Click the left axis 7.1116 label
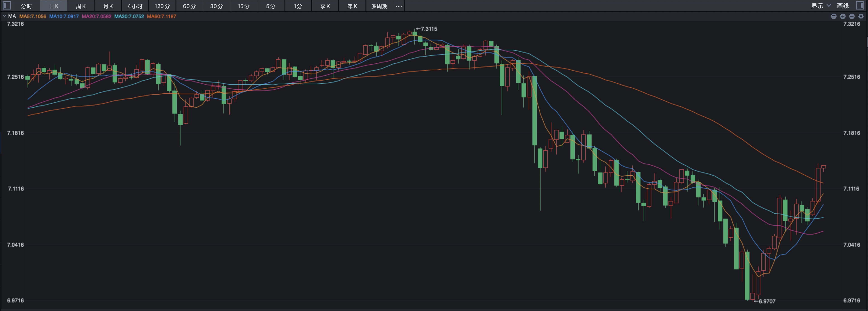This screenshot has width=868, height=311. [x=16, y=189]
